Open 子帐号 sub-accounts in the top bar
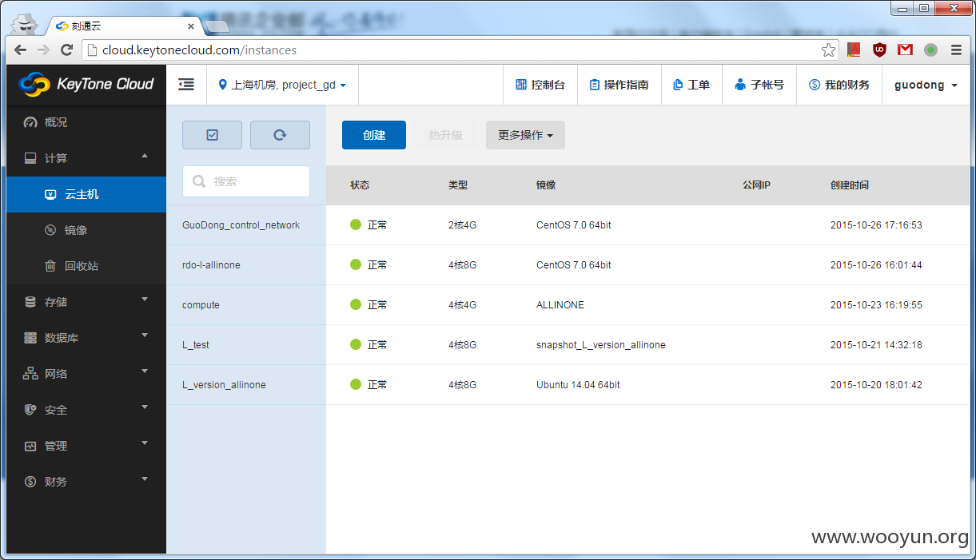Screen dimensions: 976x560 tap(759, 85)
